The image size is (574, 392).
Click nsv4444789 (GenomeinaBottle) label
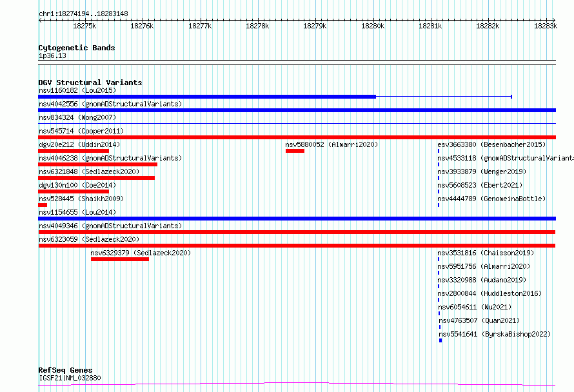(x=491, y=199)
